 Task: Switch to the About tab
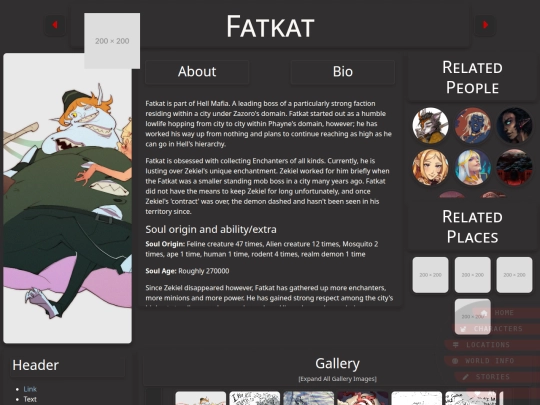click(x=197, y=72)
